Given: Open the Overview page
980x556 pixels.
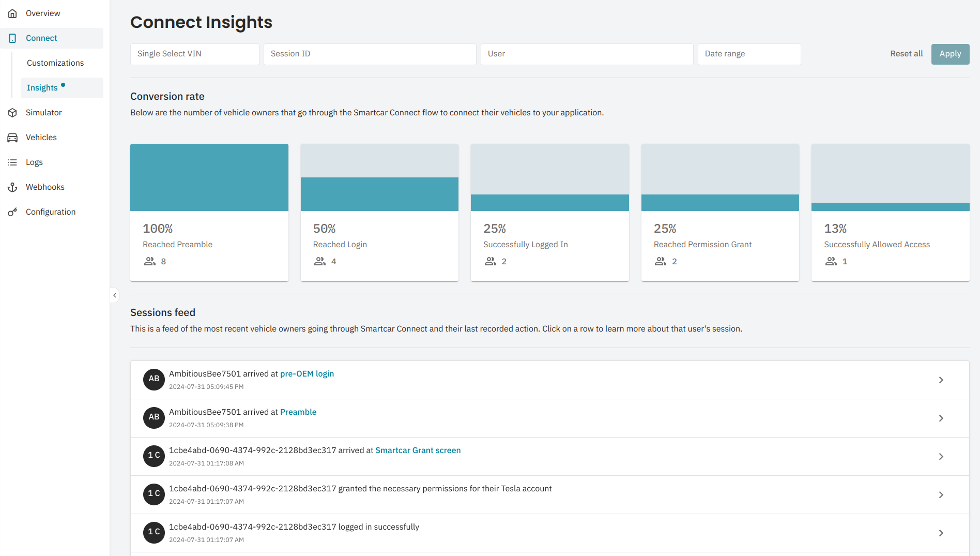Looking at the screenshot, I should click(52, 13).
